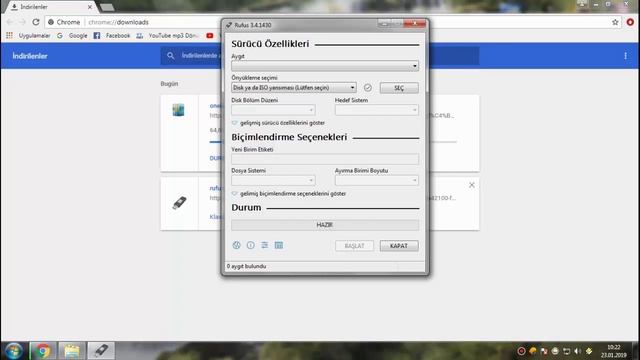
Task: Open Rufus settings sliders icon
Action: (x=265, y=245)
